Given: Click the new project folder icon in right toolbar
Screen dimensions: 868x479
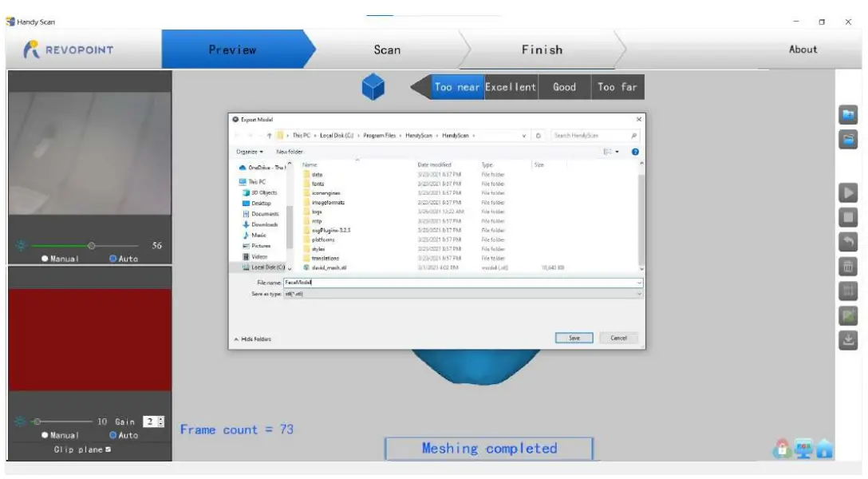Looking at the screenshot, I should point(847,115).
